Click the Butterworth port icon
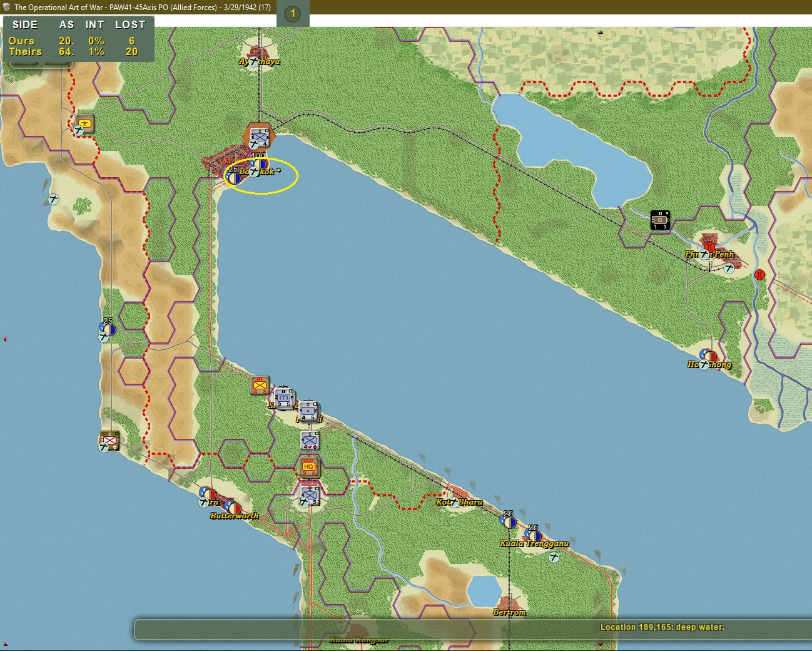 [233, 508]
